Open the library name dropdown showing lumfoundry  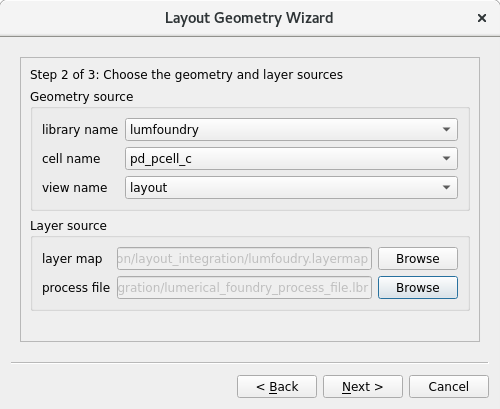[291, 129]
